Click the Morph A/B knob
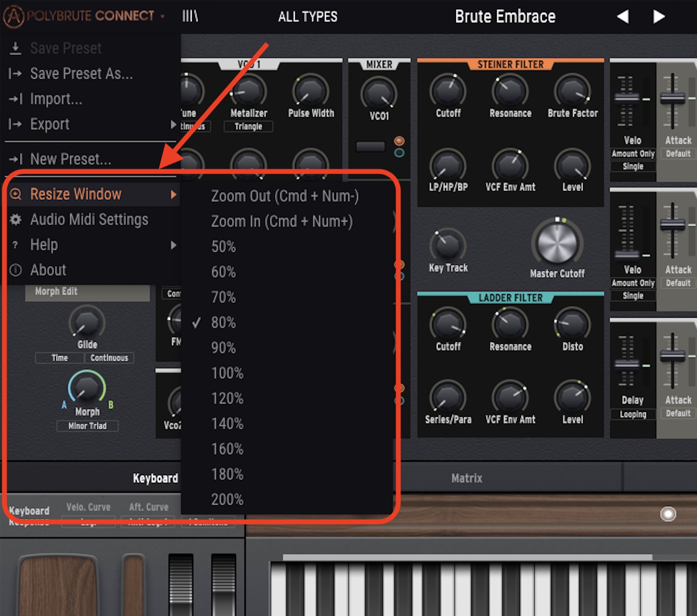Screen dimensions: 697x616 [x=87, y=388]
